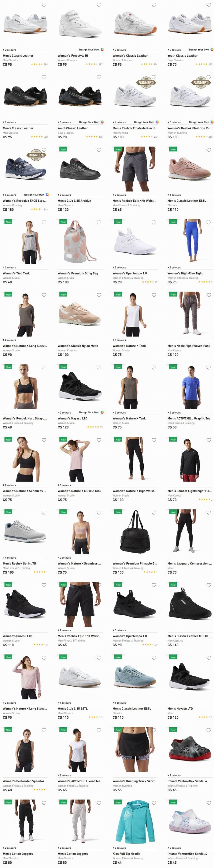The image size is (214, 868).
Task: Toggle wishlist heart on Men's Noble Fight Woven Pant
Action: (x=208, y=295)
